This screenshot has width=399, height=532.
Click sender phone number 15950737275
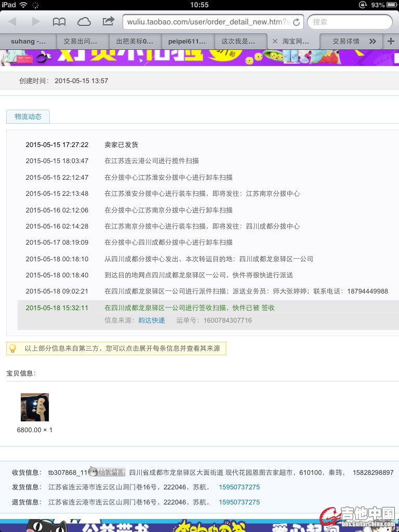[x=239, y=487]
